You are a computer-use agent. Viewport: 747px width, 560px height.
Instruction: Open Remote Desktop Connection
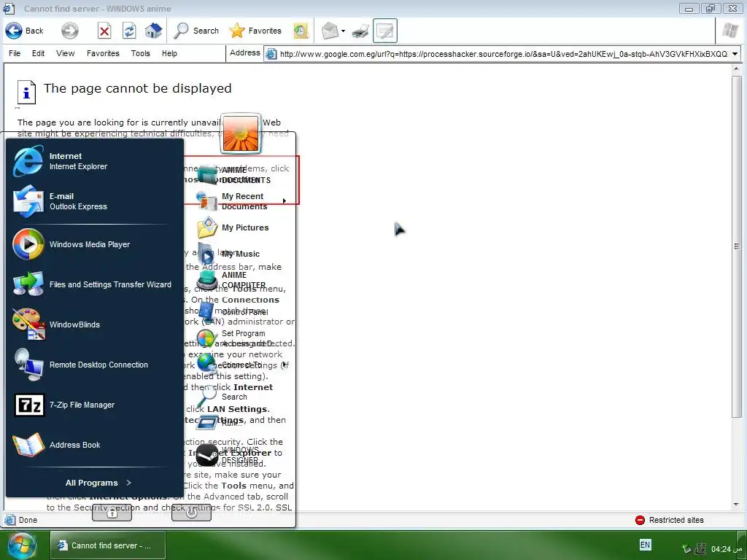click(94, 365)
